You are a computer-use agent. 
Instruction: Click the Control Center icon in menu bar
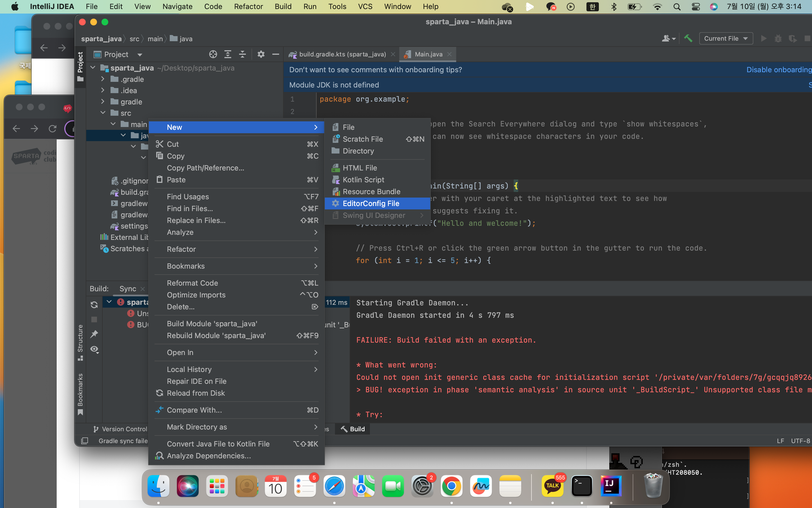696,7
